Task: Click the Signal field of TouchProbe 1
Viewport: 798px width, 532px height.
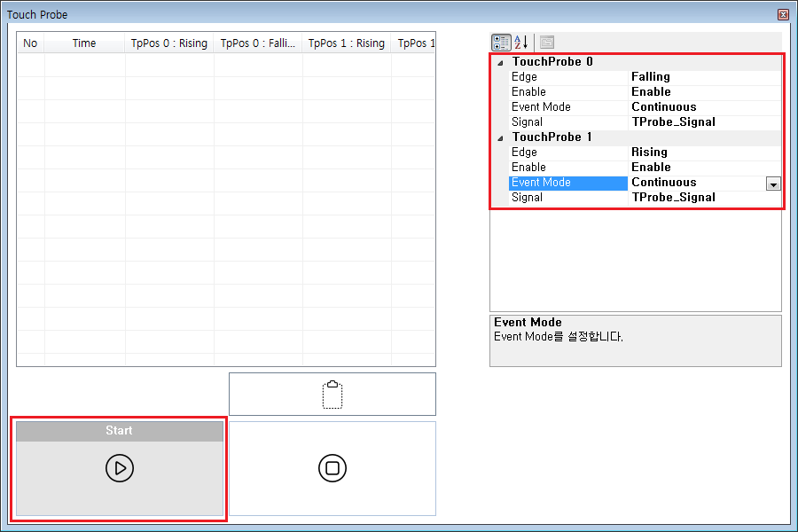Action: [x=673, y=198]
